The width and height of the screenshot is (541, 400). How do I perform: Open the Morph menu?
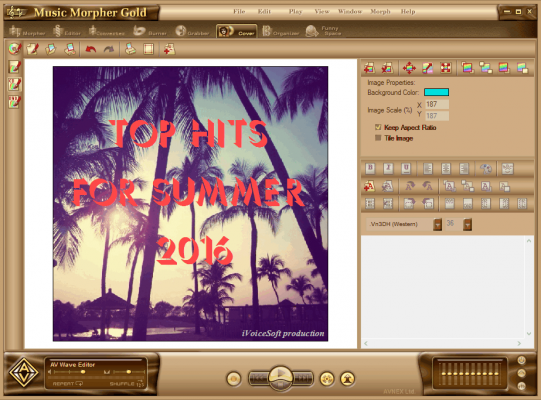click(380, 12)
